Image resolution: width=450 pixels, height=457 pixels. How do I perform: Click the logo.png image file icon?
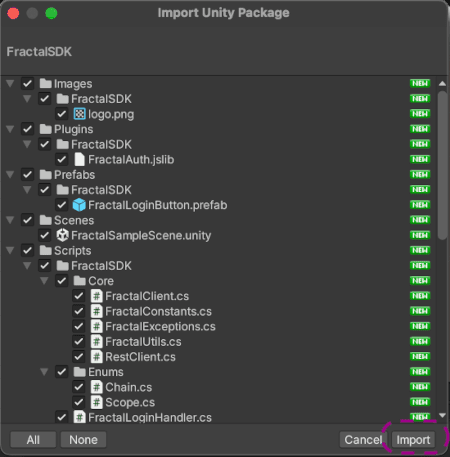pos(79,114)
